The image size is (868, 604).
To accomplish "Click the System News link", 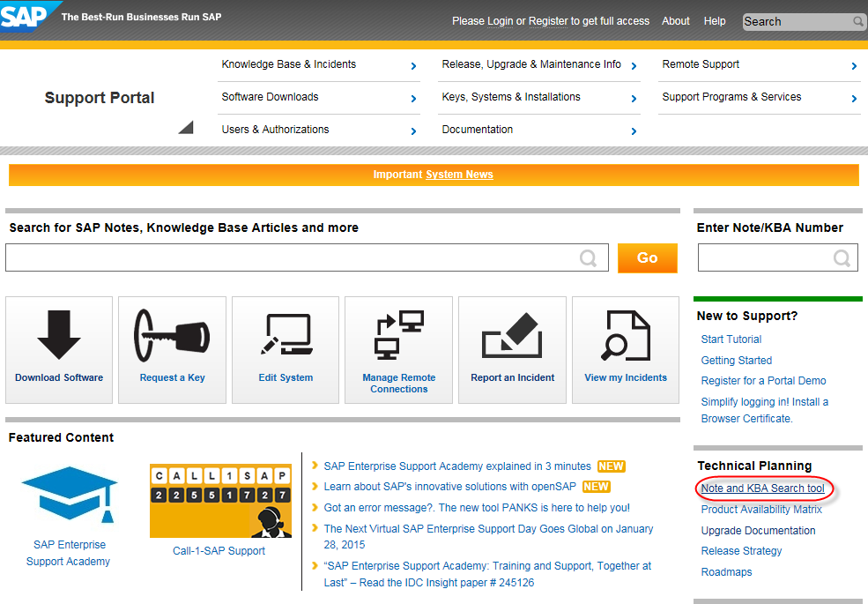I will tap(459, 175).
